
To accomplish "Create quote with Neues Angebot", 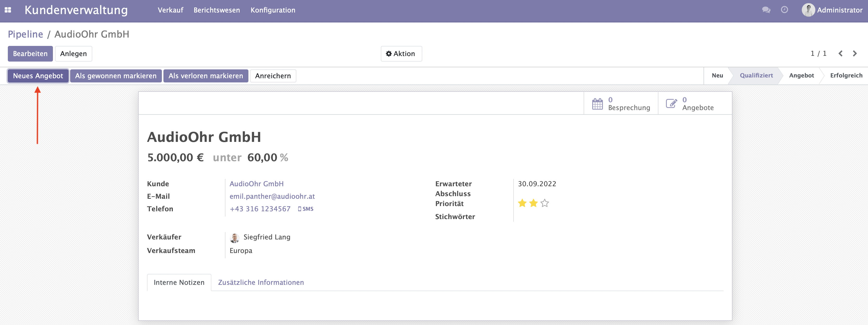I will click(38, 76).
